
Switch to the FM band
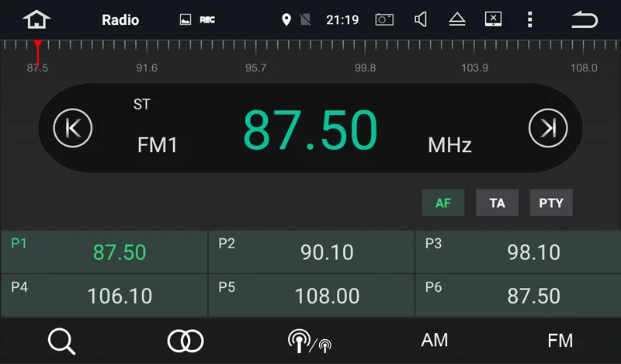560,340
